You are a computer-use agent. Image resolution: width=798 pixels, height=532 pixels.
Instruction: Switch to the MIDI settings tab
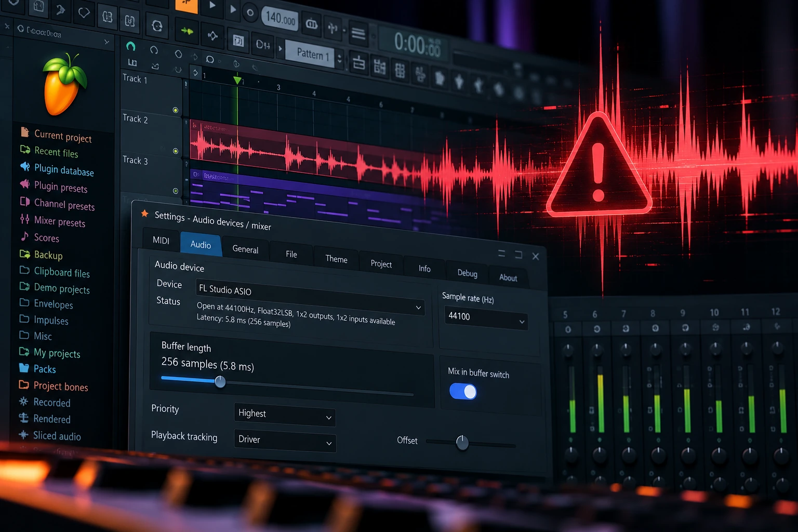(x=161, y=240)
